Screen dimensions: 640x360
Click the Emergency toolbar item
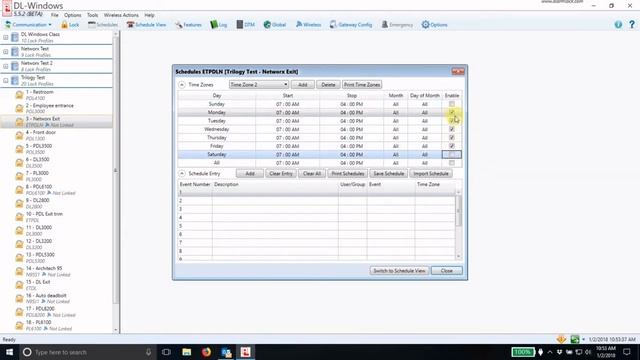(x=397, y=24)
